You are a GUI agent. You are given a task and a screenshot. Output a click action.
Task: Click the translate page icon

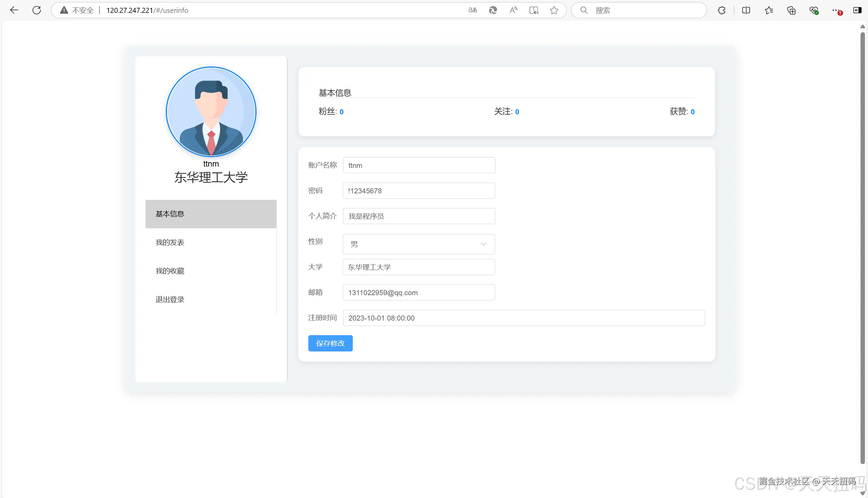coord(472,10)
